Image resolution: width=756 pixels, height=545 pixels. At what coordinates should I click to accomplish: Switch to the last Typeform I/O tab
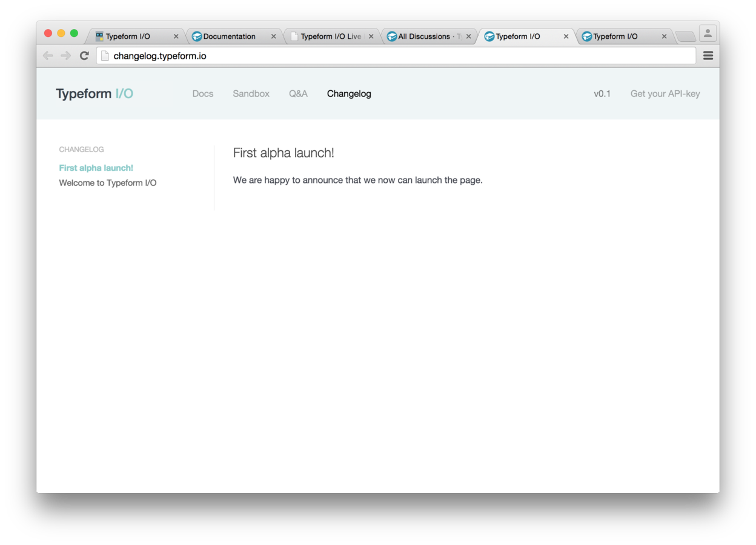pos(624,36)
